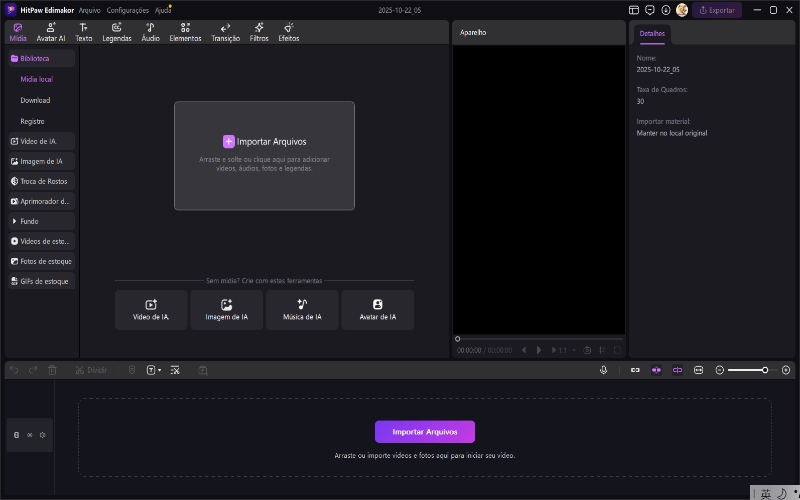800x500 pixels.
Task: Open the Efeitos tab
Action: pos(289,32)
